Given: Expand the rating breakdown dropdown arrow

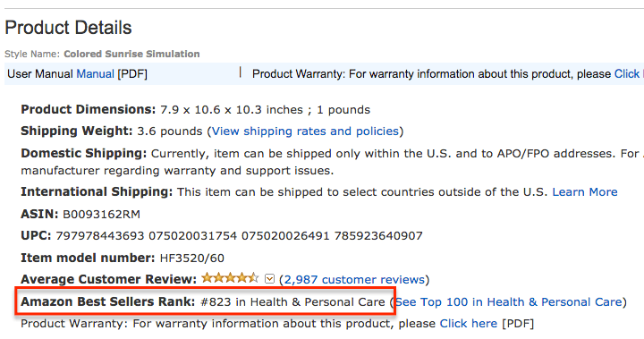Looking at the screenshot, I should tap(269, 279).
